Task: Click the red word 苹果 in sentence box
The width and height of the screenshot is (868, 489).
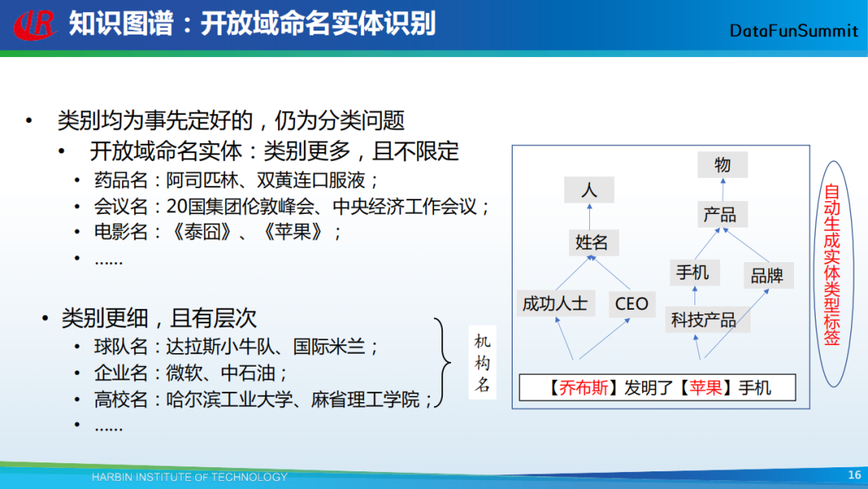Action: pos(706,388)
